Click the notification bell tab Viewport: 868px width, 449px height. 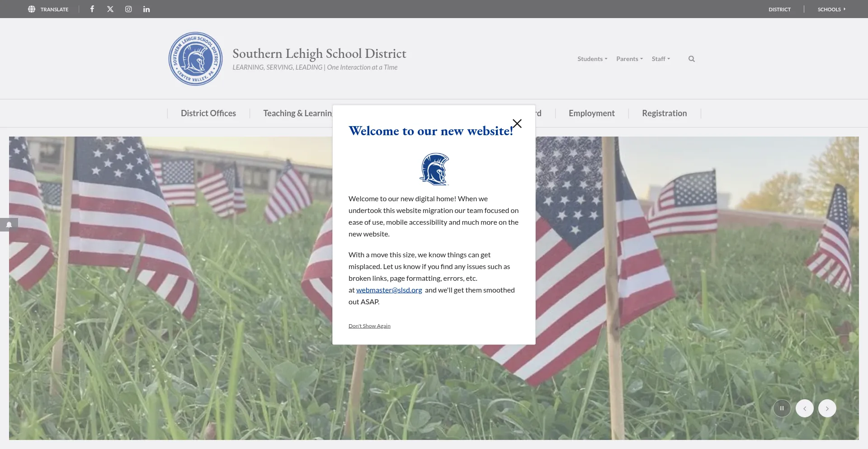coord(9,225)
